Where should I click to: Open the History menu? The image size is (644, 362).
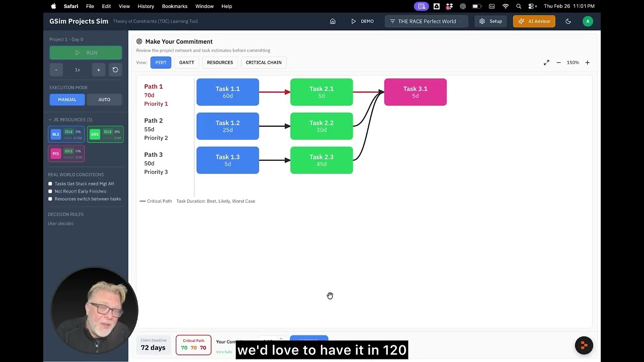(x=146, y=6)
